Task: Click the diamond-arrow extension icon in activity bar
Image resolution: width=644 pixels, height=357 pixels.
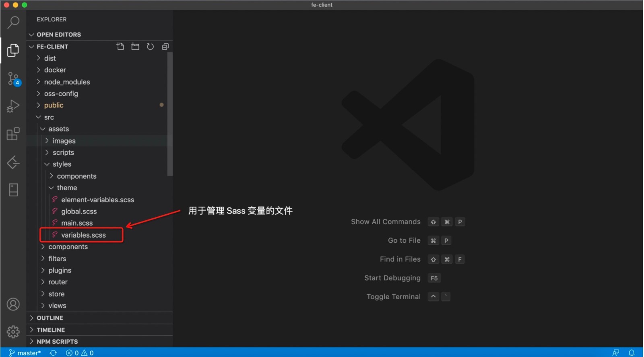Action: pyautogui.click(x=13, y=162)
